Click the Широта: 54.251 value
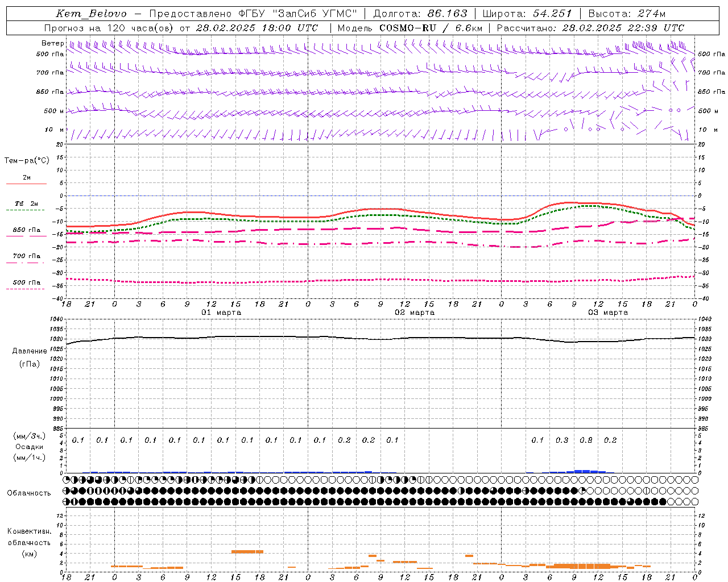728x582 pixels. coord(527,14)
